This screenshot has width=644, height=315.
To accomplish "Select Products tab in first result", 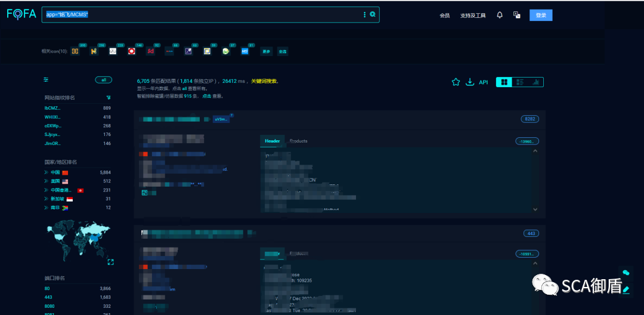I will (299, 141).
